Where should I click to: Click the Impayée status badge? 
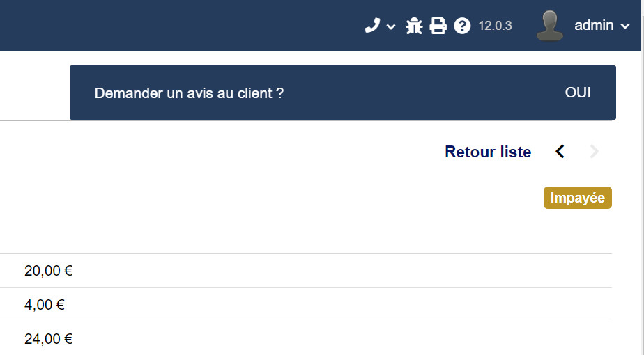577,198
